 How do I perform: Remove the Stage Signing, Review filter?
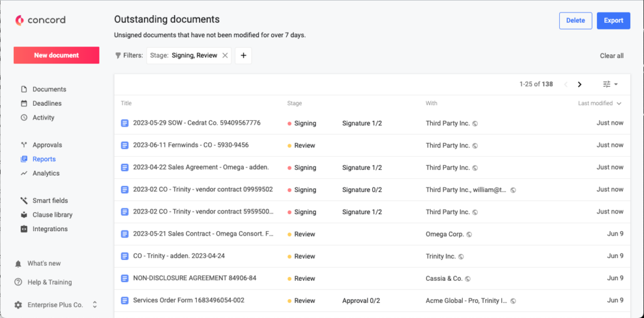click(x=225, y=55)
